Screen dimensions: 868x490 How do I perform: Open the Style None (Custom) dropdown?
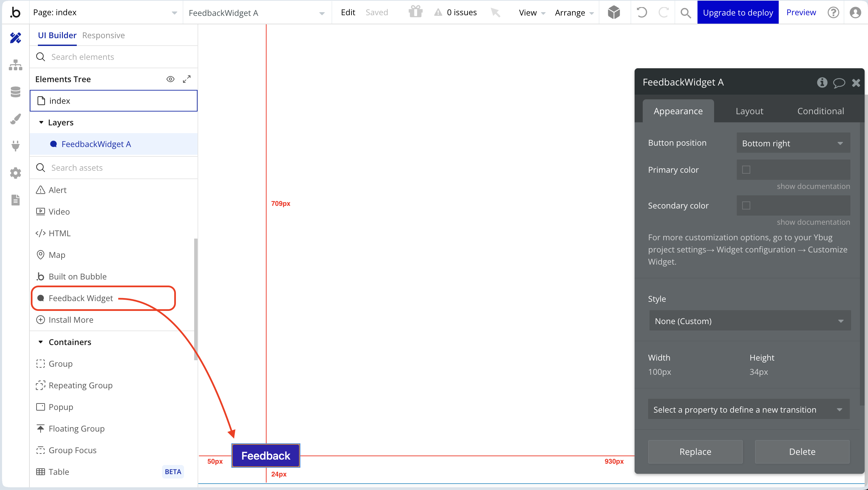[750, 321]
